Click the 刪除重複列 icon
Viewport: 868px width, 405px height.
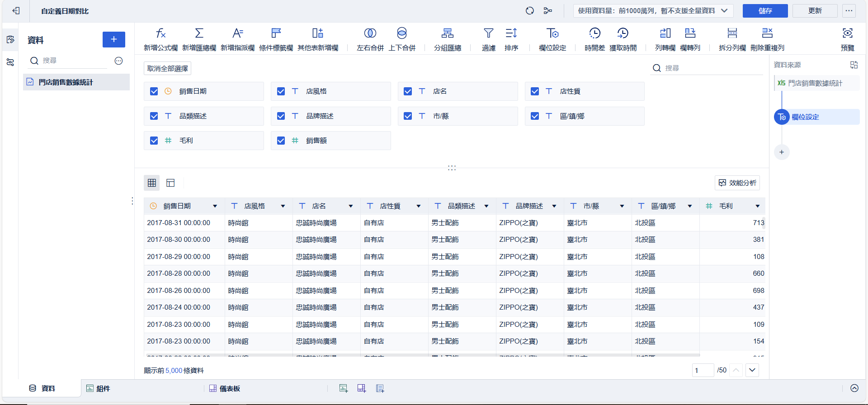(767, 33)
